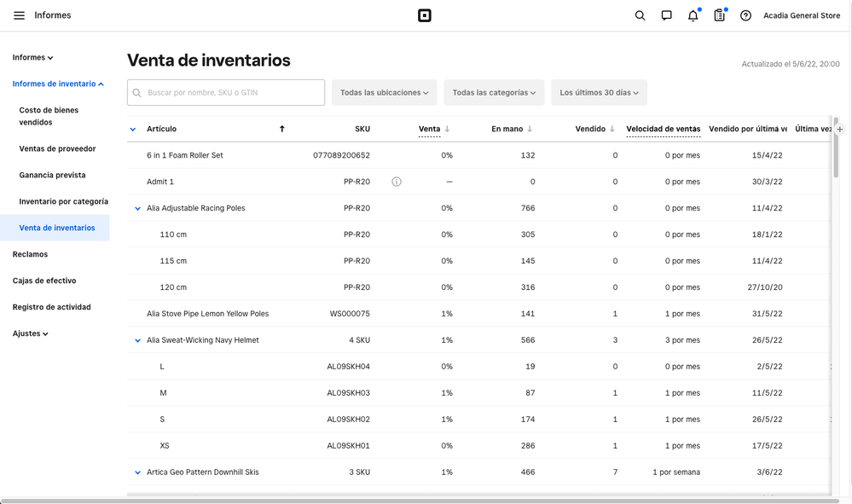Click the Square logo at top center
852x504 pixels.
coord(423,15)
